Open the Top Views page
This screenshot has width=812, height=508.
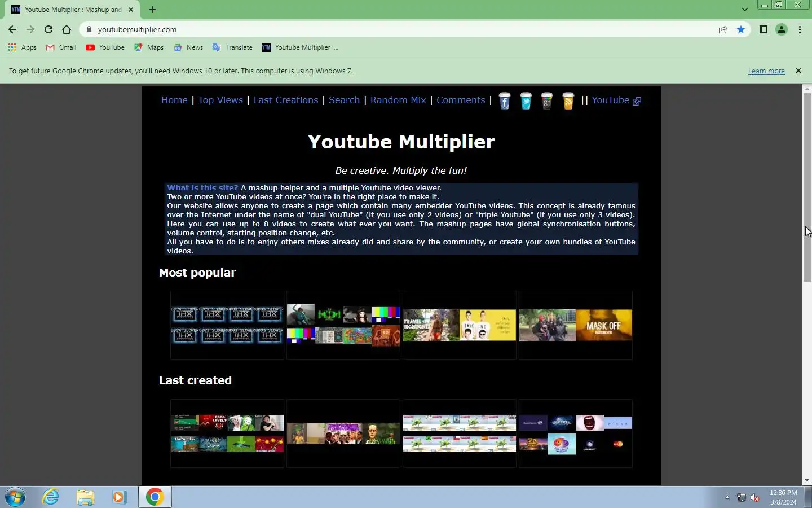220,100
